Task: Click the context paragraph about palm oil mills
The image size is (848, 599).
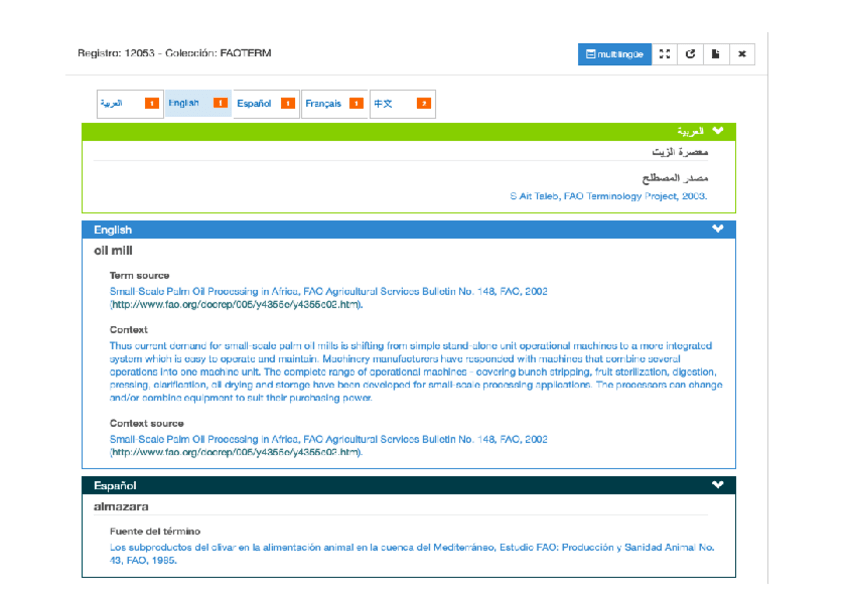Action: [416, 372]
